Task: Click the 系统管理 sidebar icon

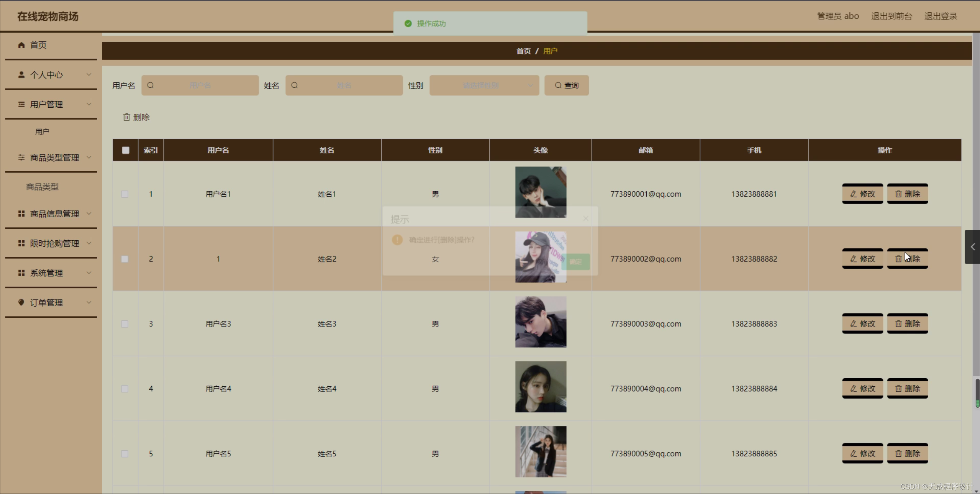Action: point(21,273)
